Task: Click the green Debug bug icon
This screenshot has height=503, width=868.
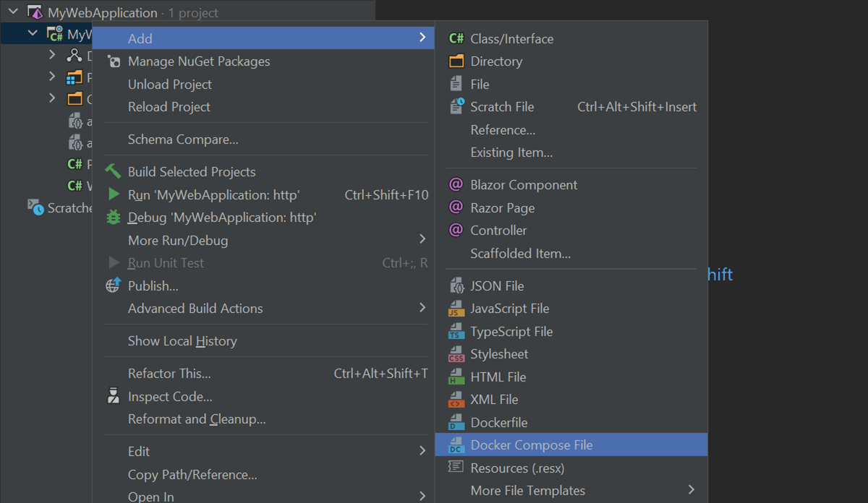Action: (x=114, y=218)
